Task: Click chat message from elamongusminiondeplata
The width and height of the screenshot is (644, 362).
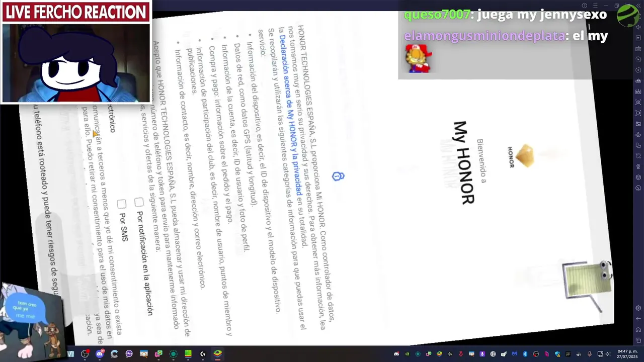Action: [506, 36]
